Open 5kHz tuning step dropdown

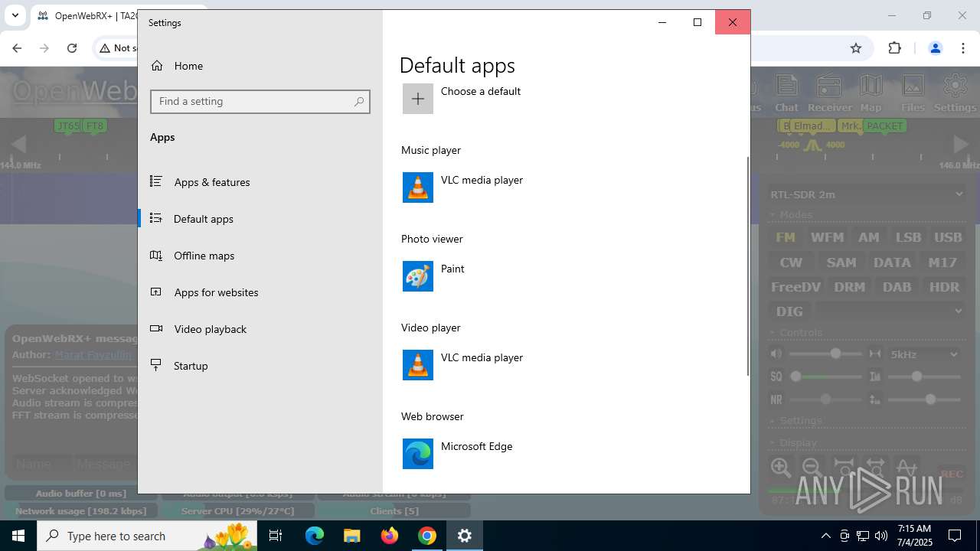tap(924, 354)
